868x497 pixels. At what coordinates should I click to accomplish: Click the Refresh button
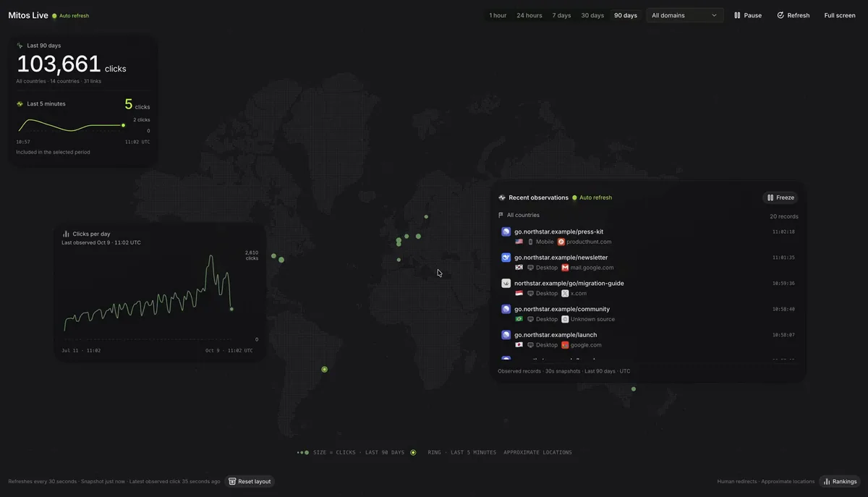(x=793, y=15)
